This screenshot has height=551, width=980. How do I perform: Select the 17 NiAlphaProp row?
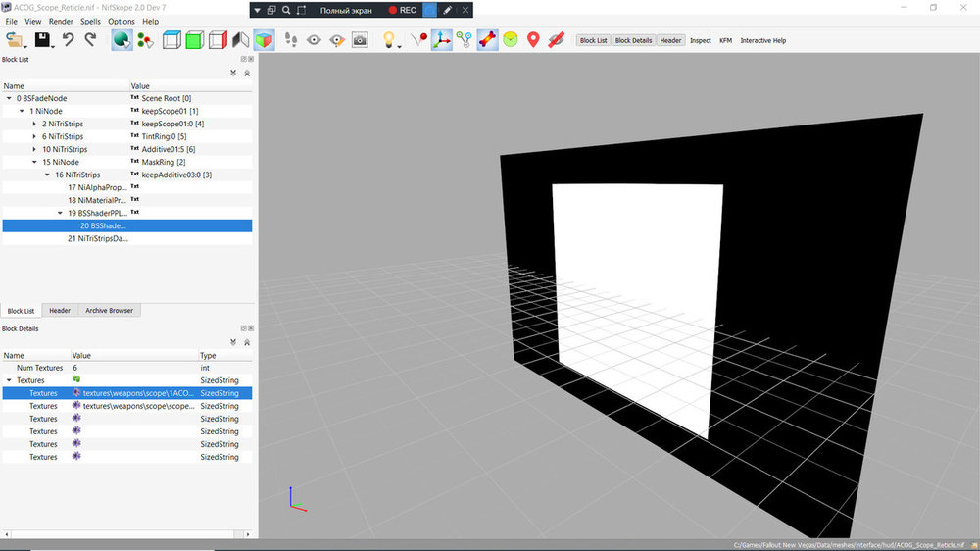pos(127,187)
